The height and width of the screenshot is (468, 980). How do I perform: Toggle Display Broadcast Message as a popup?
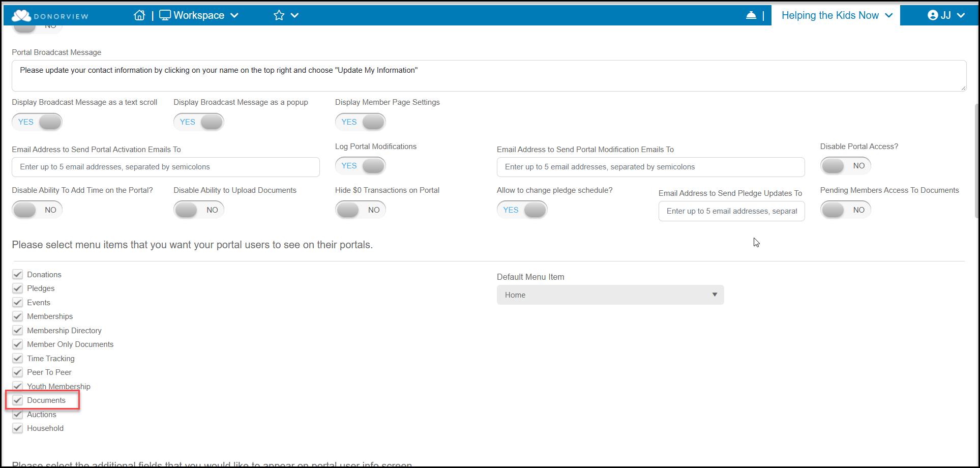pyautogui.click(x=199, y=122)
